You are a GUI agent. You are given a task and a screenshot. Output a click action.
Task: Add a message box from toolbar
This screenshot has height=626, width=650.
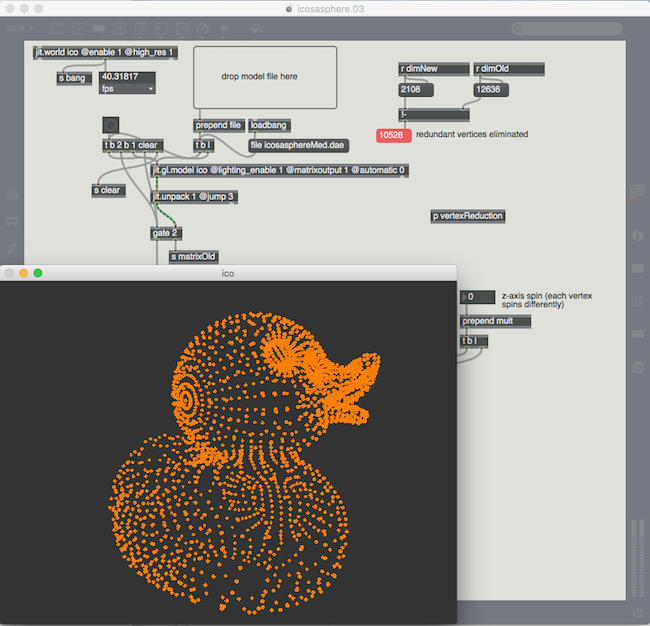click(x=78, y=29)
